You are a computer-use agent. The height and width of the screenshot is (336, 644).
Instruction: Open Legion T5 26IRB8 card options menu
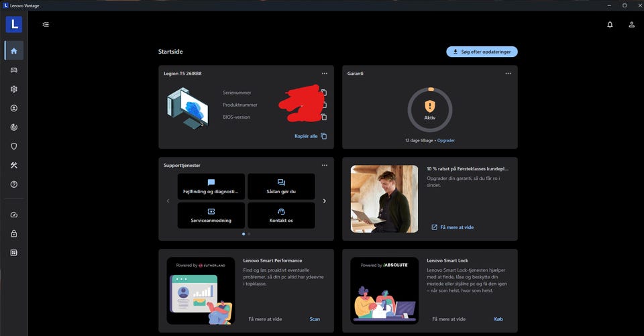(x=325, y=73)
